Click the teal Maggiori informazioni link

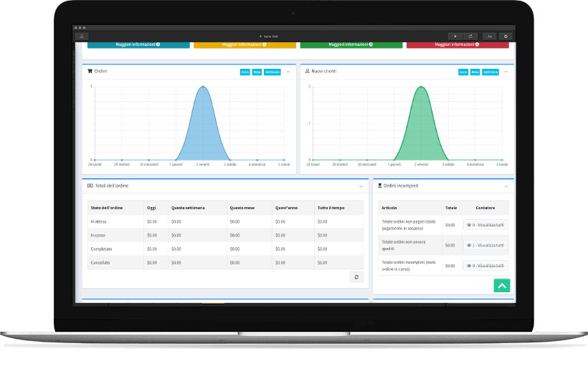138,44
